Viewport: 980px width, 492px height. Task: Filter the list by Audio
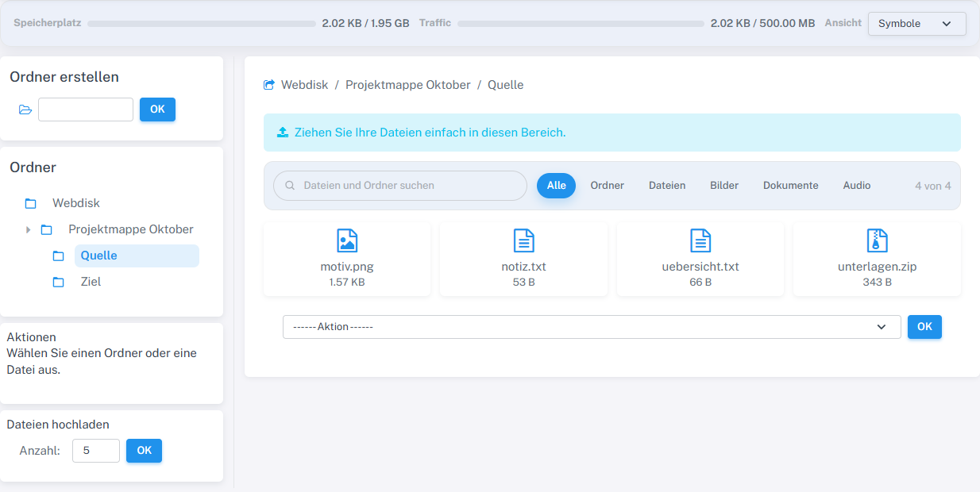(x=857, y=186)
